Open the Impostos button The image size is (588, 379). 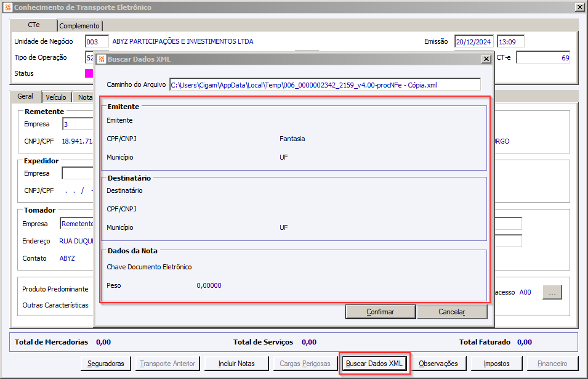496,364
